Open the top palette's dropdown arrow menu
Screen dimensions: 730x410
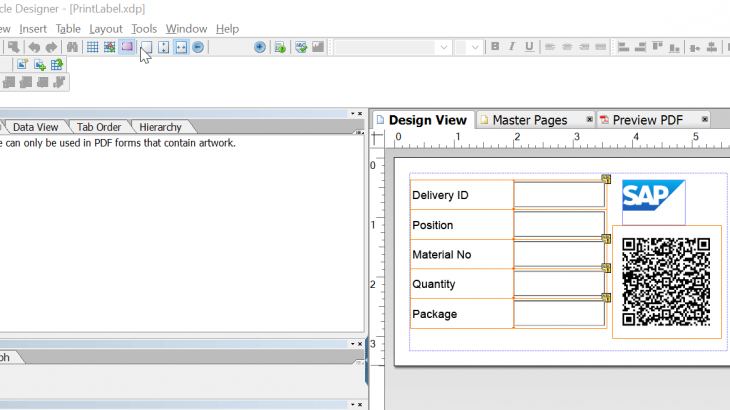coord(352,114)
